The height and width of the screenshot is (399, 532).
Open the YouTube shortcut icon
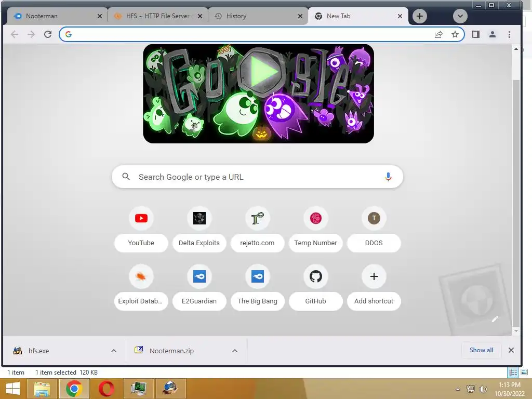(141, 218)
